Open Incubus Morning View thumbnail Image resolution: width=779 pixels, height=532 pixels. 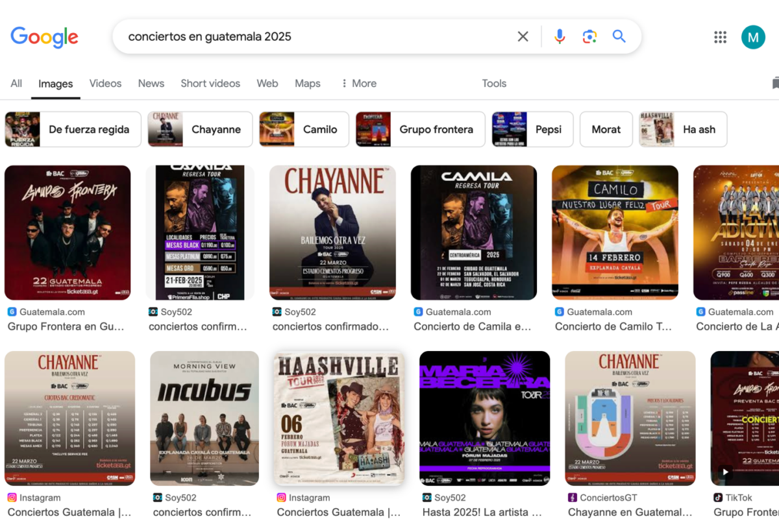click(x=204, y=418)
